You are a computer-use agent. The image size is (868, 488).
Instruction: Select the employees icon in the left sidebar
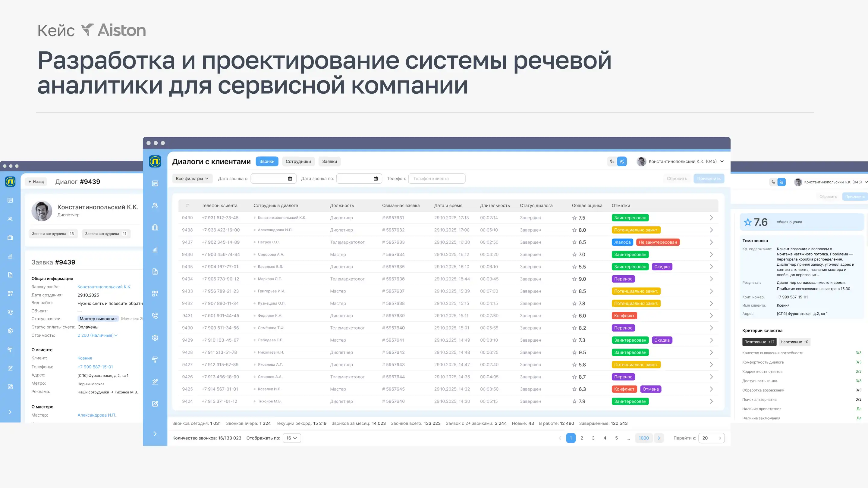pyautogui.click(x=155, y=205)
